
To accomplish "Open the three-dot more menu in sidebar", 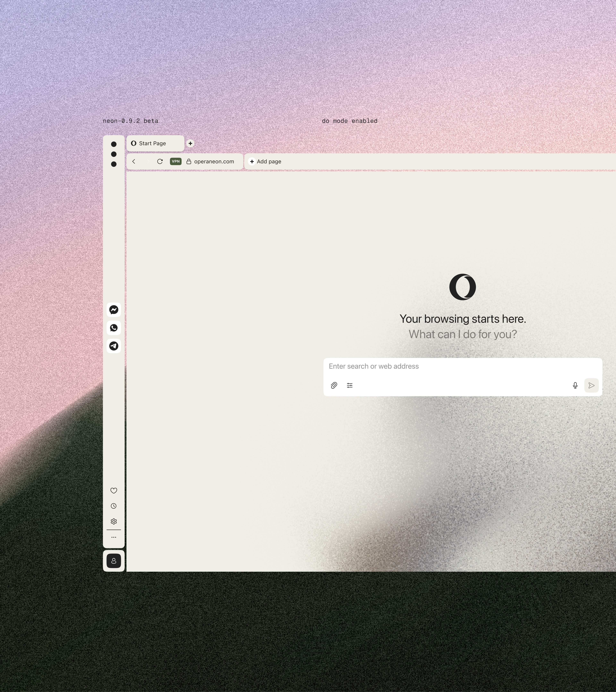I will [x=114, y=537].
